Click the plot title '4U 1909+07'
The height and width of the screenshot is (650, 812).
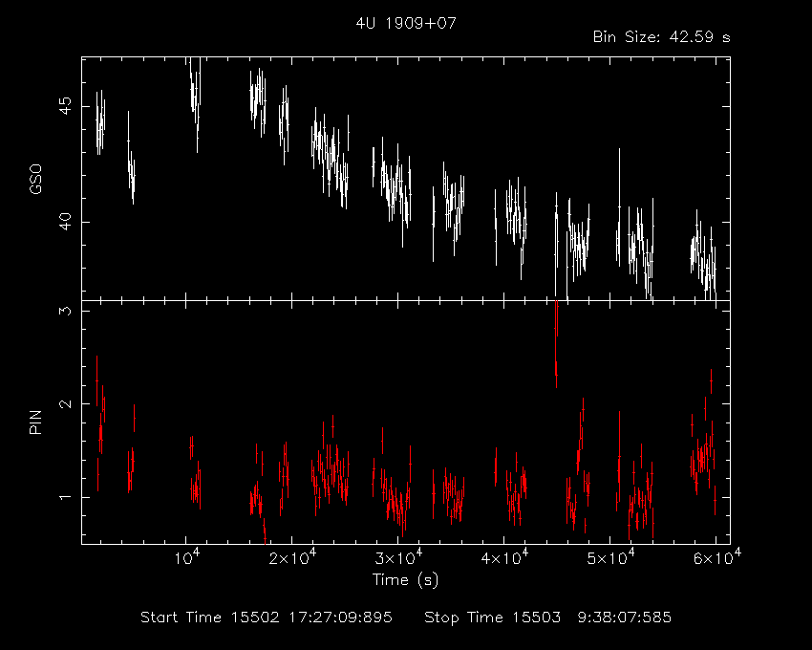tap(406, 23)
